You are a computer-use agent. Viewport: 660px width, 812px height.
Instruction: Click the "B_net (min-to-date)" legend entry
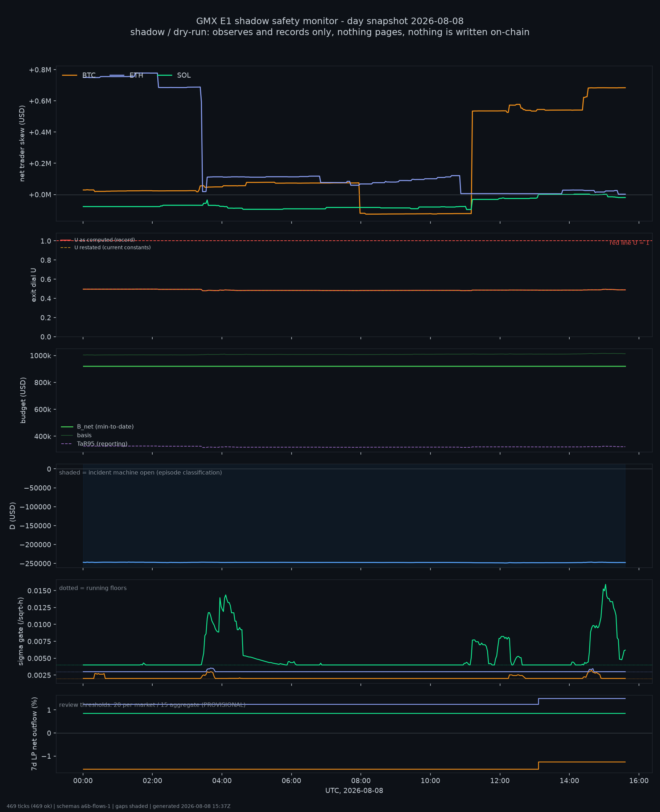click(105, 427)
